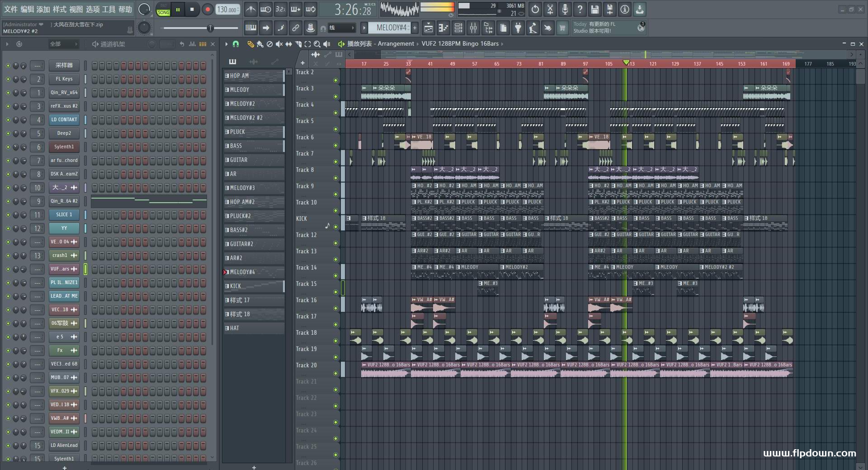Open the 工具 menu

click(109, 9)
